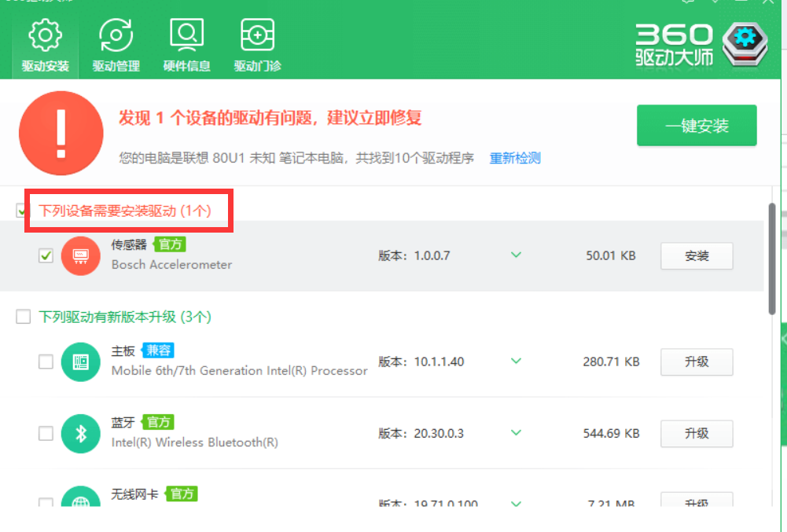Toggle the 下列设备需要安装驱动 group checkbox
Screen dimensions: 787x532
[x=20, y=211]
